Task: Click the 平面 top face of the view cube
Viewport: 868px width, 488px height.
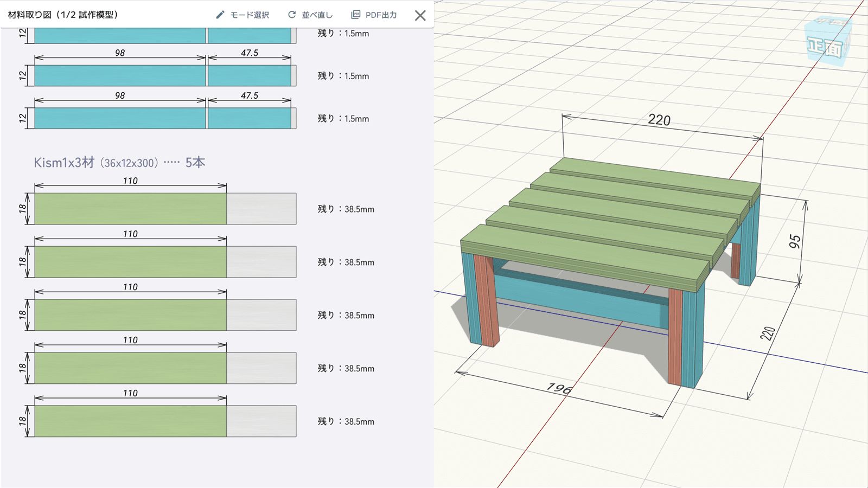Action: [x=829, y=22]
